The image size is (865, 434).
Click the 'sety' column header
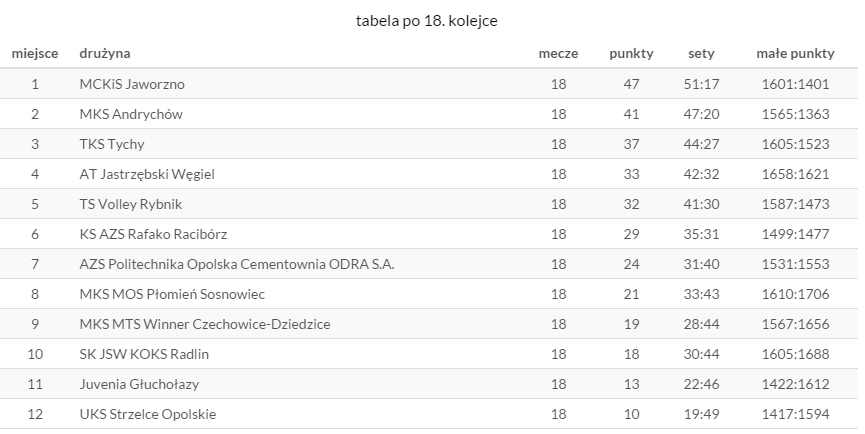tap(701, 53)
